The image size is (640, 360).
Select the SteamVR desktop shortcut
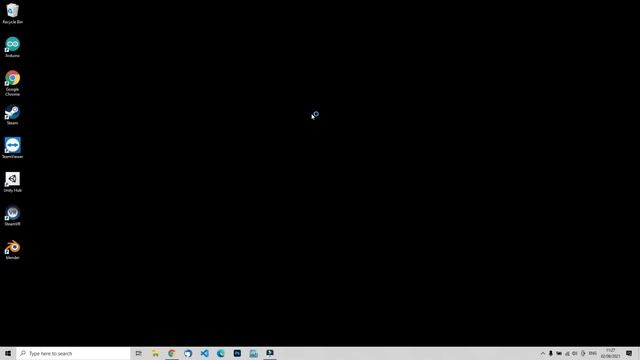[12, 216]
